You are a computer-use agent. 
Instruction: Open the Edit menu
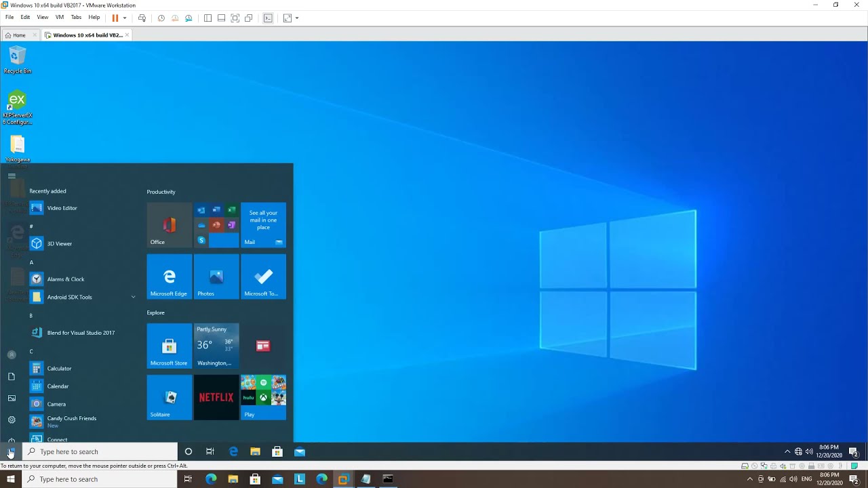pos(25,18)
